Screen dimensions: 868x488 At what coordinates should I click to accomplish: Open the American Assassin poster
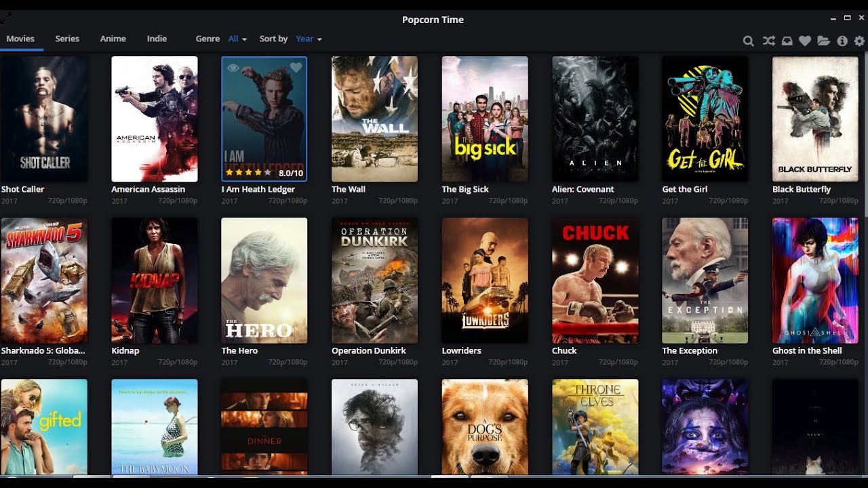[x=155, y=119]
